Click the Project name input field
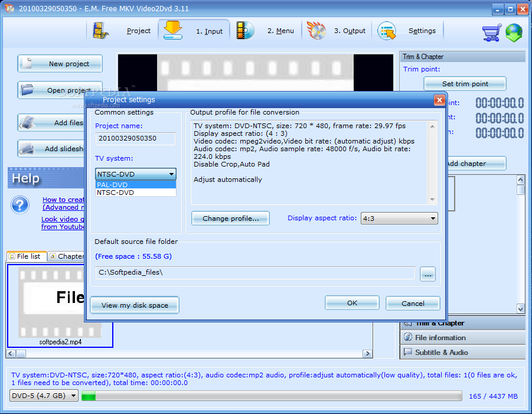Screen dimensions: 532x414 pyautogui.click(x=135, y=138)
